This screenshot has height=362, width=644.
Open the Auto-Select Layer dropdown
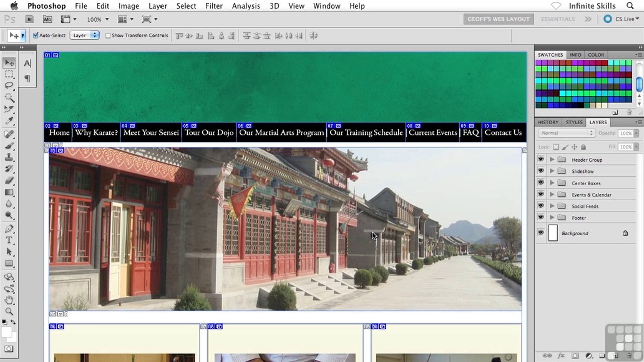coord(85,35)
